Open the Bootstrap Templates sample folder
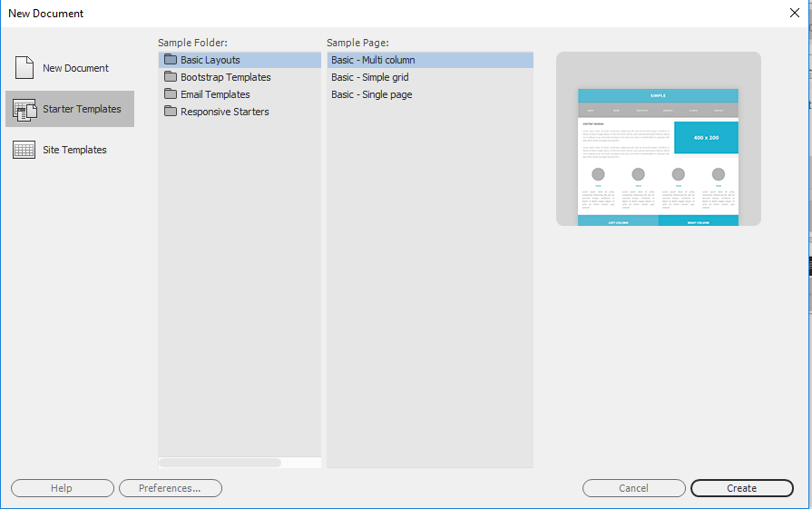Viewport: 812px width, 509px height. coord(225,77)
